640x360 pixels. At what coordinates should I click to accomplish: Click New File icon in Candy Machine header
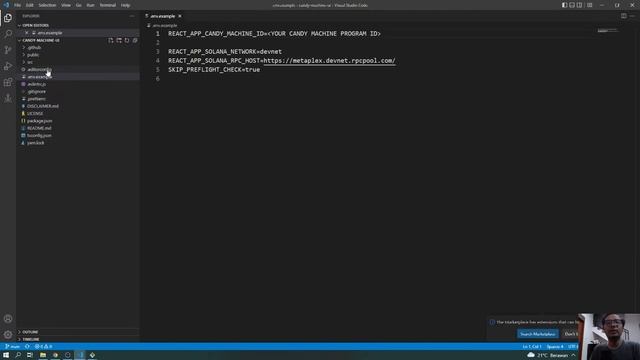[x=111, y=40]
